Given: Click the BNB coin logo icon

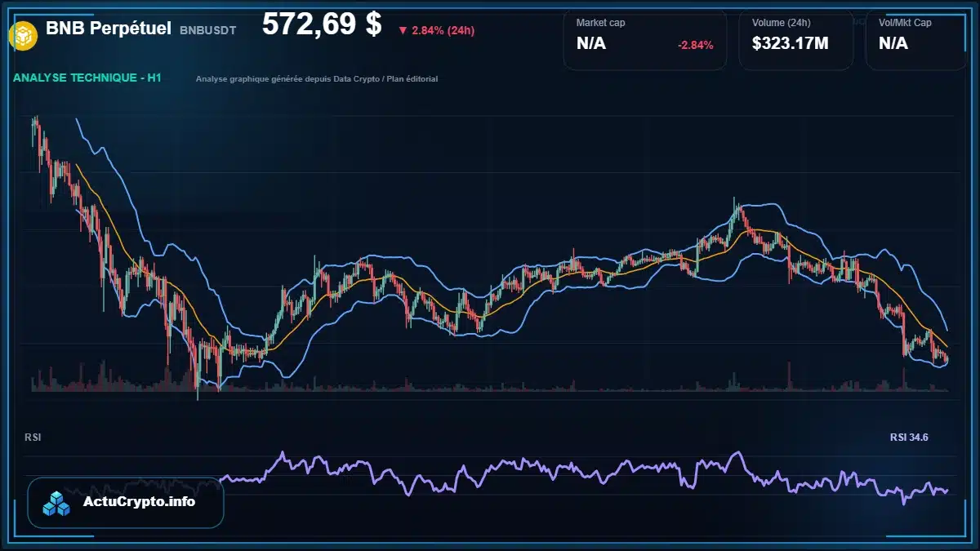Looking at the screenshot, I should click(22, 35).
